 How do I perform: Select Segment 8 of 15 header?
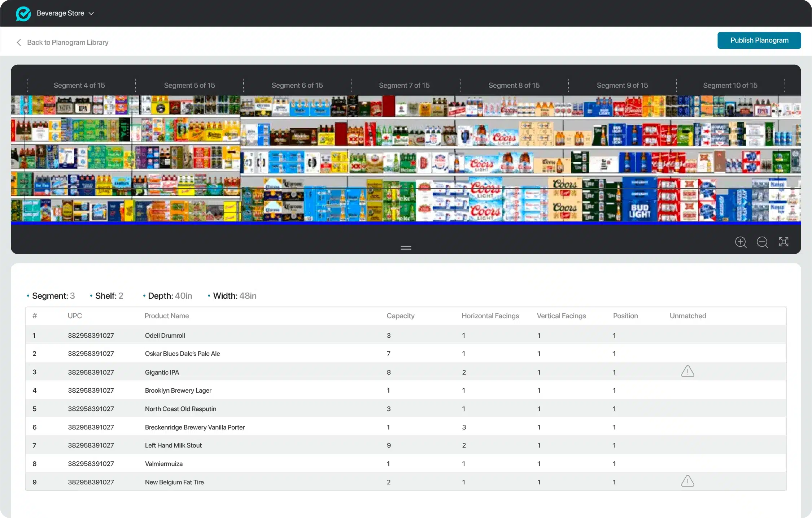(514, 85)
